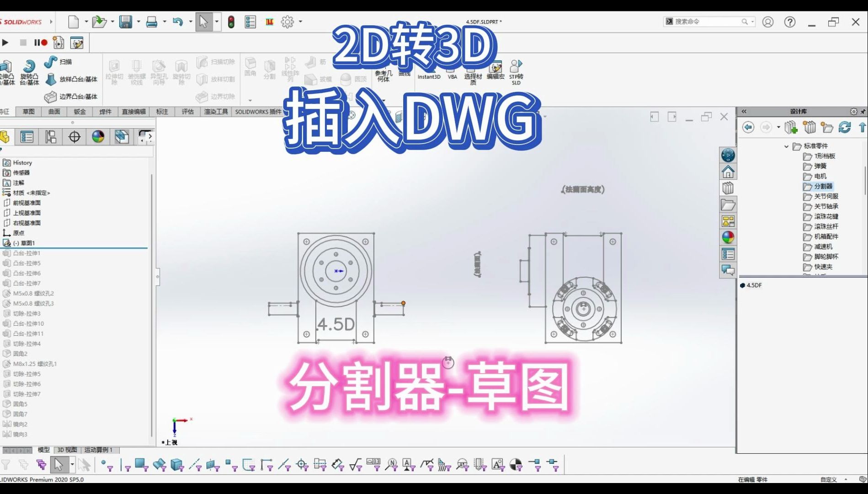Switch to the 草图 ribbon tab

coord(28,112)
